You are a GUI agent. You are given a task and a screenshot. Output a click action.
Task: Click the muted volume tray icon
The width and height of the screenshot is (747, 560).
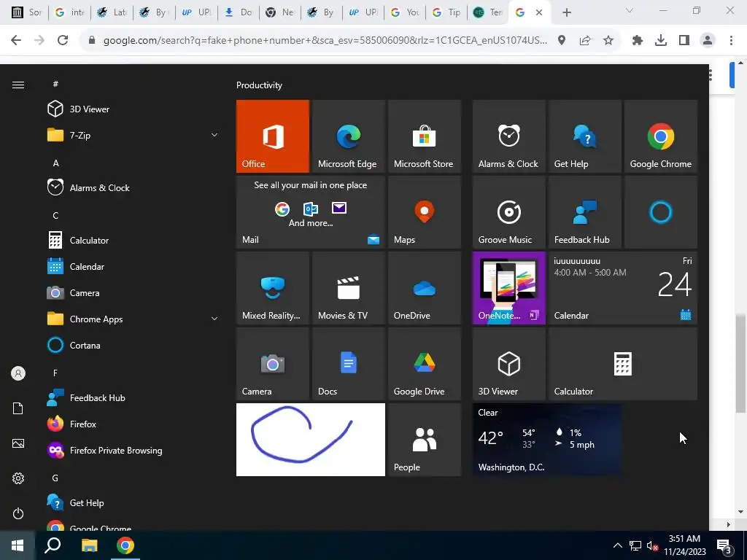coord(652,545)
